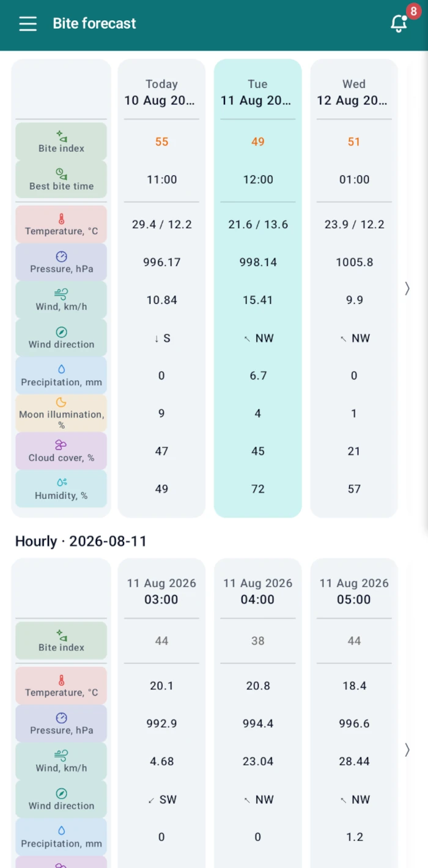Tap the daily Temperature thermometer icon
428x868 pixels.
(61, 219)
